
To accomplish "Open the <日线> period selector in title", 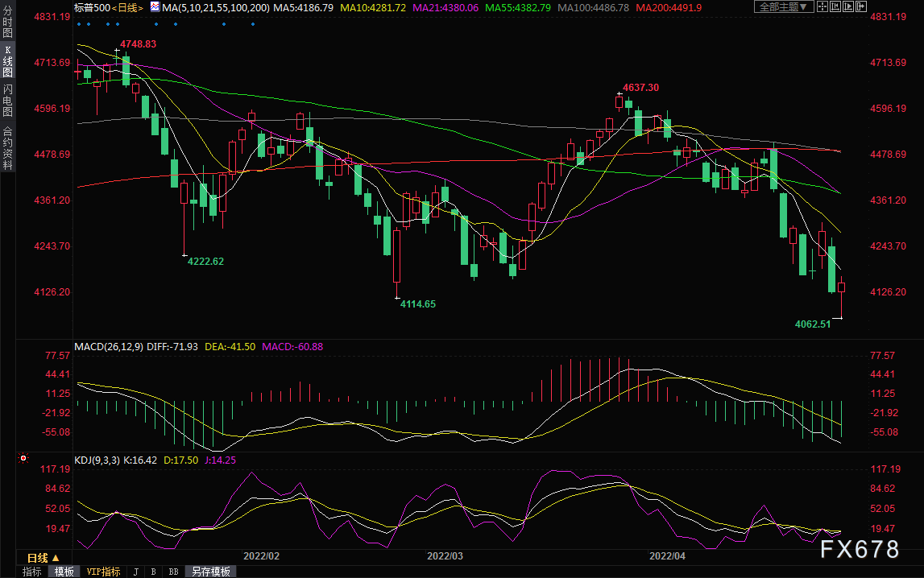I will pos(127,8).
